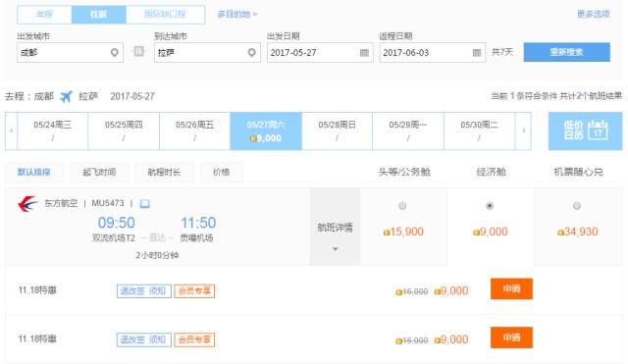The width and height of the screenshot is (628, 364).
Task: Click the second row 会员专享 tag
Action: click(x=194, y=340)
